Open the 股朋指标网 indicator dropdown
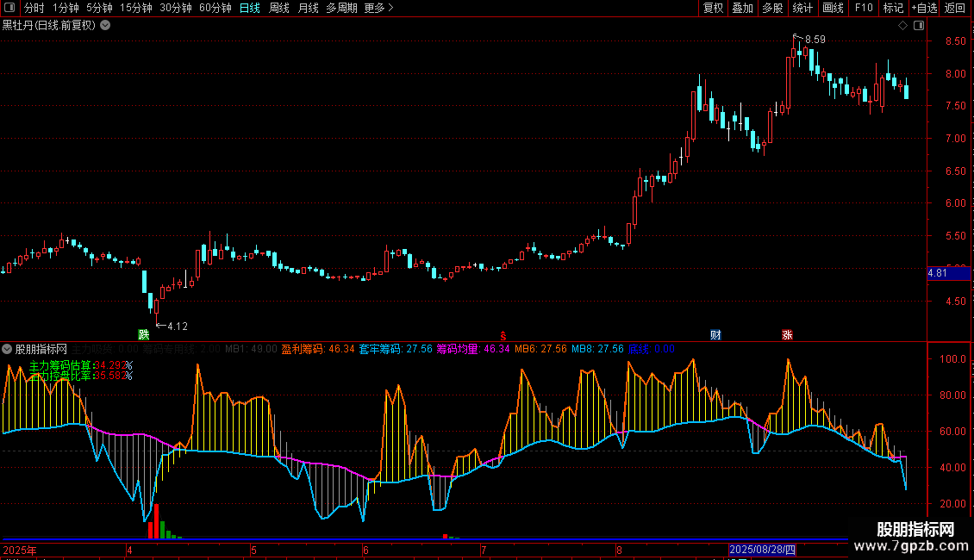 coord(8,349)
